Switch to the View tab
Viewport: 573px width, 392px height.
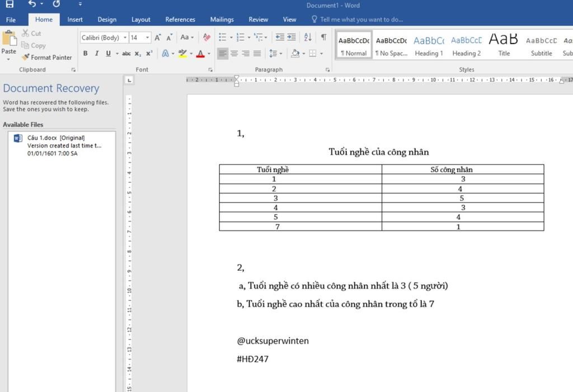(x=289, y=20)
